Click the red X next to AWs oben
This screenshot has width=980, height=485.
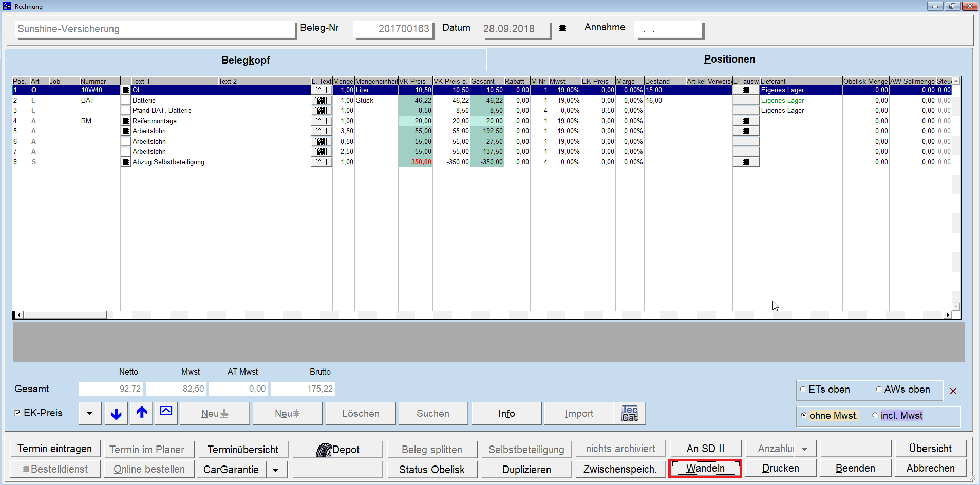(953, 391)
